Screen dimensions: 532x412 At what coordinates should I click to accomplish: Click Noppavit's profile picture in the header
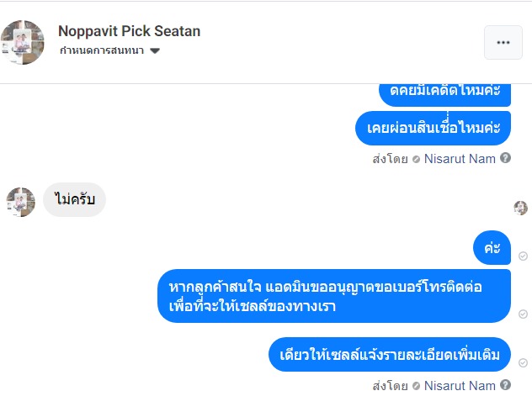[x=23, y=43]
